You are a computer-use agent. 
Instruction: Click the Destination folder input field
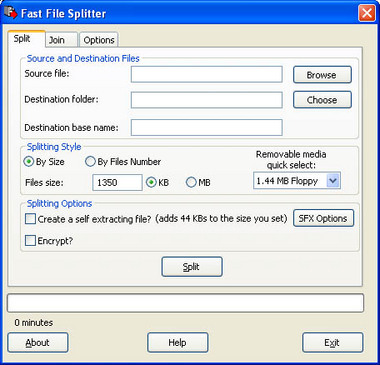207,100
